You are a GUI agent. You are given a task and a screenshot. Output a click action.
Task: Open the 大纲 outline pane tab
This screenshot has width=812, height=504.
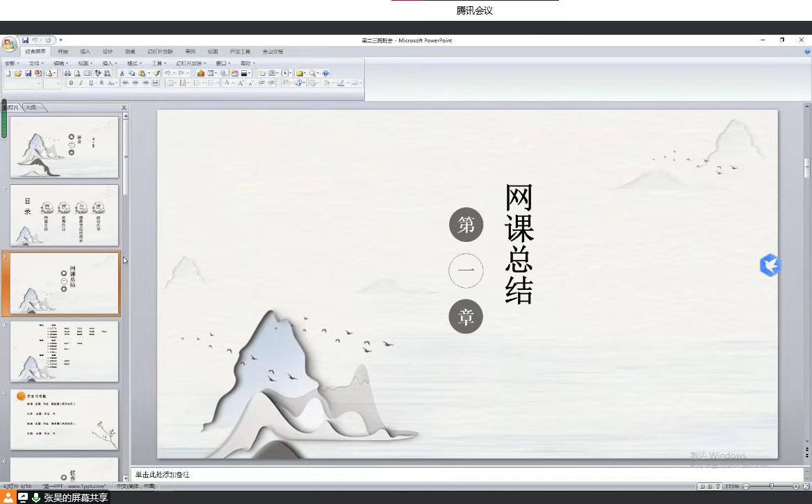click(32, 107)
